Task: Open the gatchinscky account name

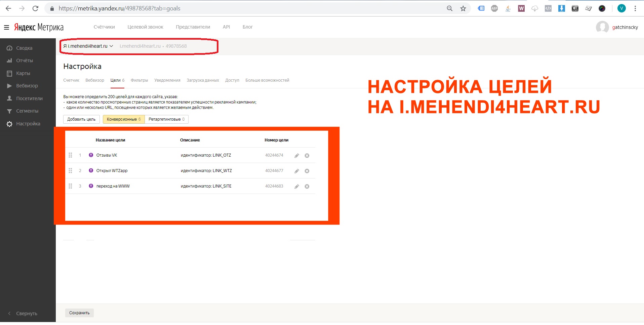Action: coord(625,27)
